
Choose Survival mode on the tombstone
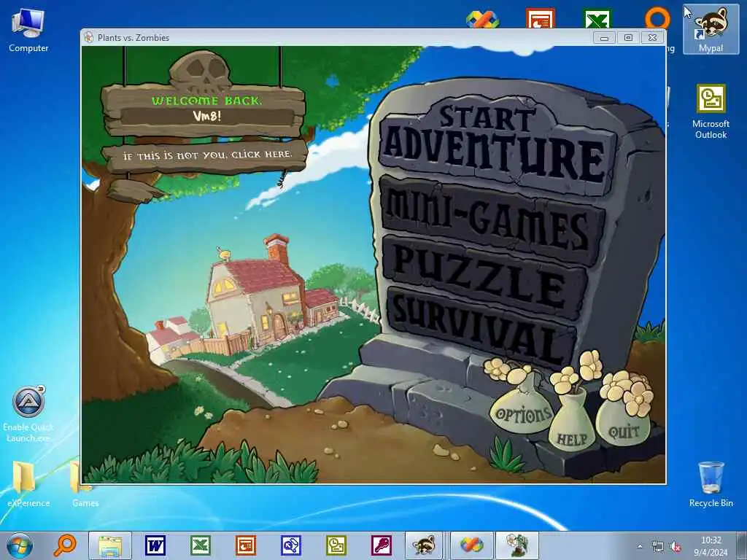(481, 329)
